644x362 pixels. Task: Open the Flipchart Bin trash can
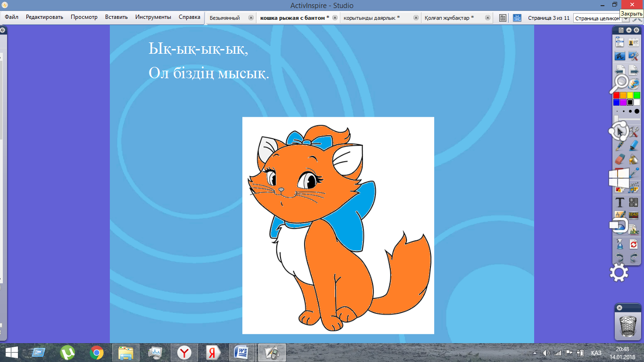627,325
